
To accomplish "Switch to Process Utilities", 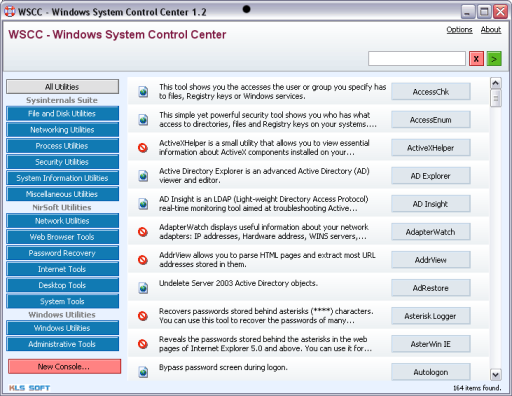I will click(x=62, y=146).
